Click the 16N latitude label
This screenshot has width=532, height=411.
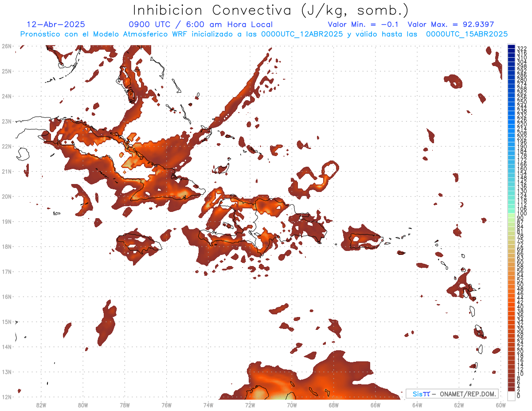tap(7, 297)
